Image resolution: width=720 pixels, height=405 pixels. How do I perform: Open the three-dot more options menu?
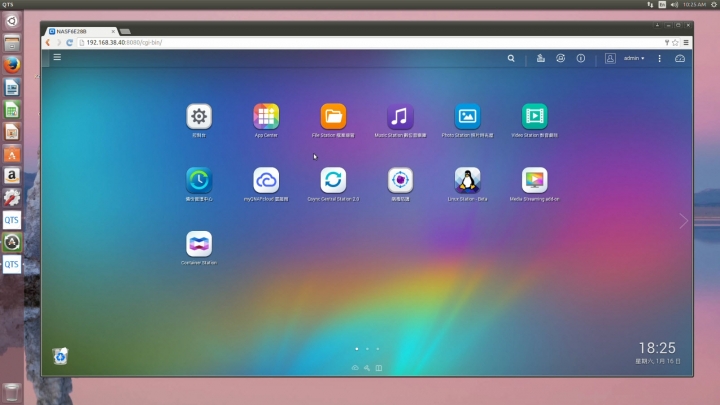pyautogui.click(x=659, y=58)
